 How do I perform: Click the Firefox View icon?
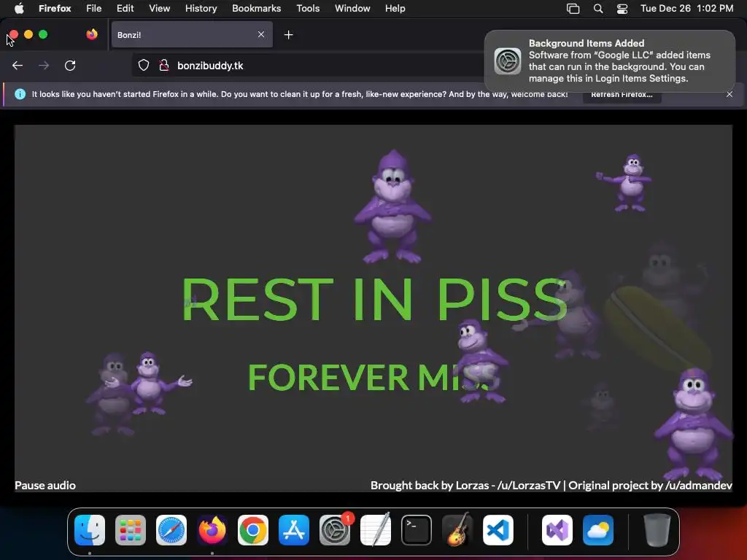pos(92,34)
